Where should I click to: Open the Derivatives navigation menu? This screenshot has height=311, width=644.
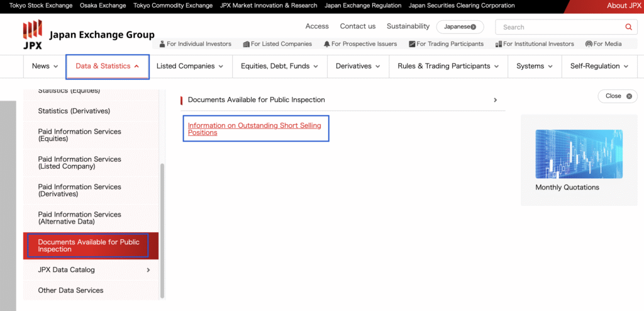coord(358,66)
